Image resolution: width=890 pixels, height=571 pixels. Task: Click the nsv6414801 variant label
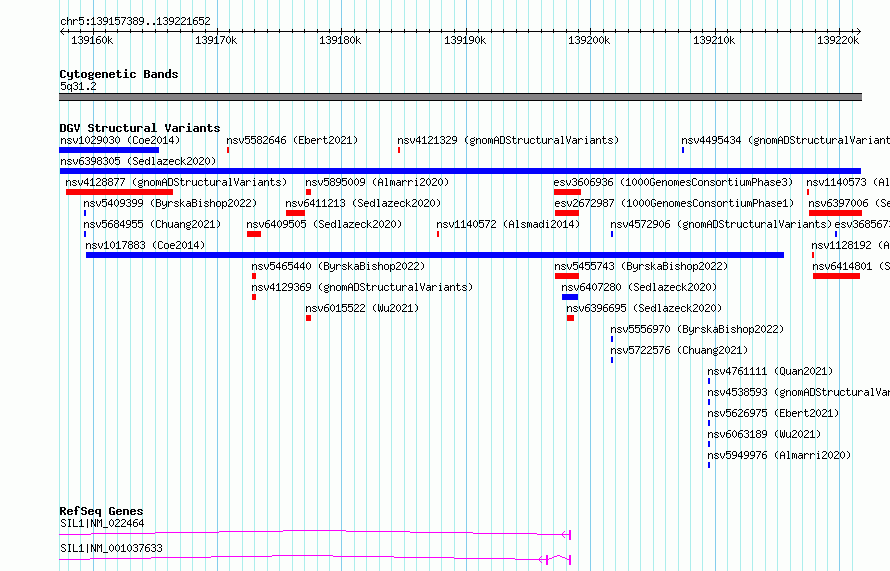(850, 266)
